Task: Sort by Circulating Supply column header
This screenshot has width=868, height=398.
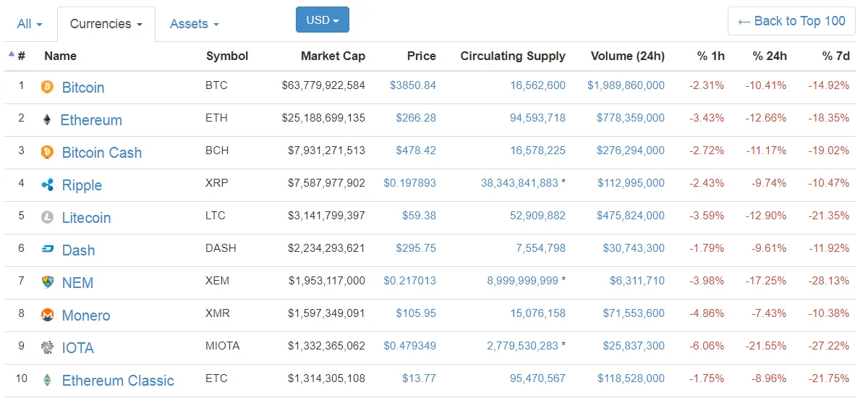Action: (513, 56)
